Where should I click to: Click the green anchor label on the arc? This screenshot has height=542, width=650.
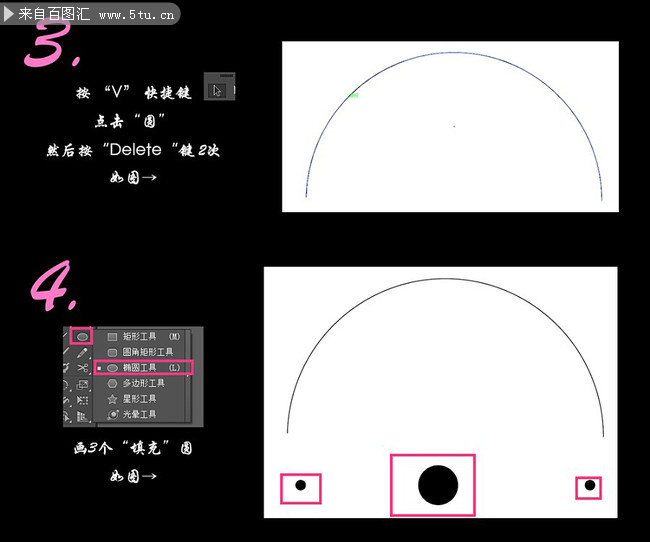(x=354, y=96)
